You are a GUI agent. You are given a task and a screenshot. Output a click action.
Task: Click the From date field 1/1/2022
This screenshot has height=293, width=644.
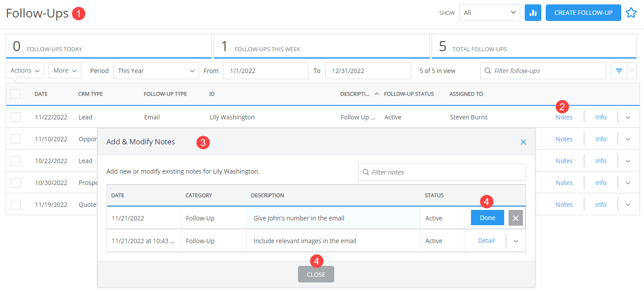tap(266, 71)
